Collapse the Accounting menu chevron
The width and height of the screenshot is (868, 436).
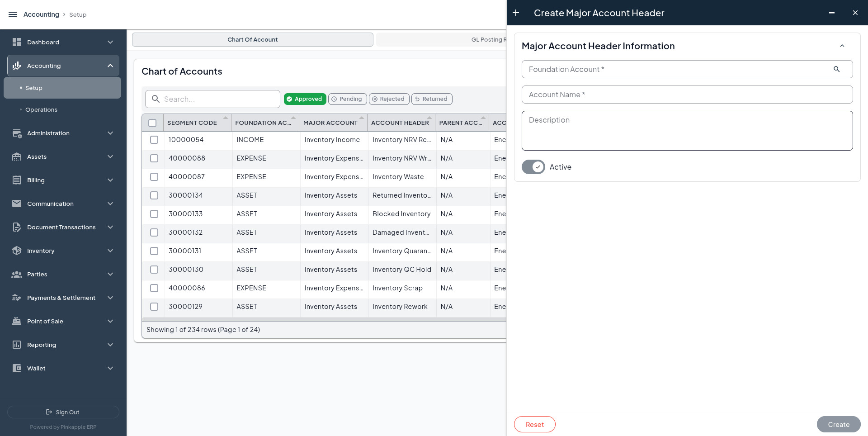[x=110, y=66]
